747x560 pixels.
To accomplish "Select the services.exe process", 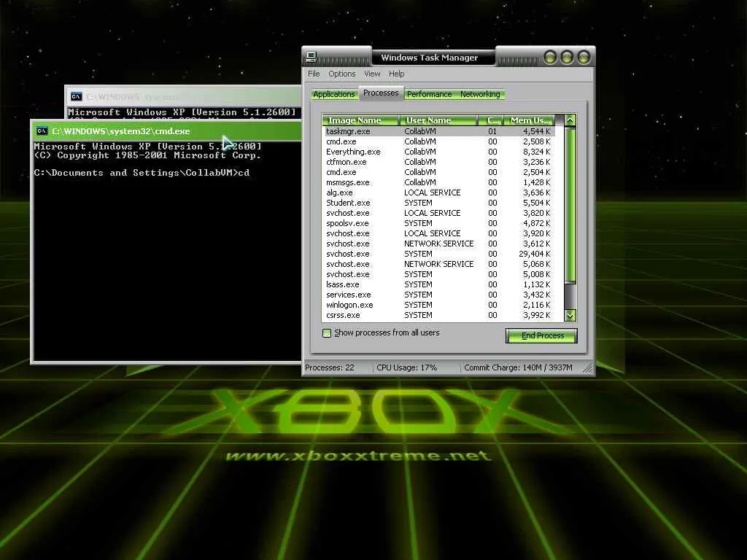I will pyautogui.click(x=438, y=295).
